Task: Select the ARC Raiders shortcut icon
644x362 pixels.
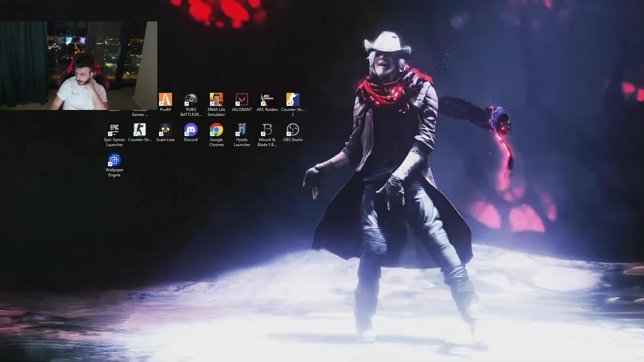Action: pyautogui.click(x=267, y=100)
